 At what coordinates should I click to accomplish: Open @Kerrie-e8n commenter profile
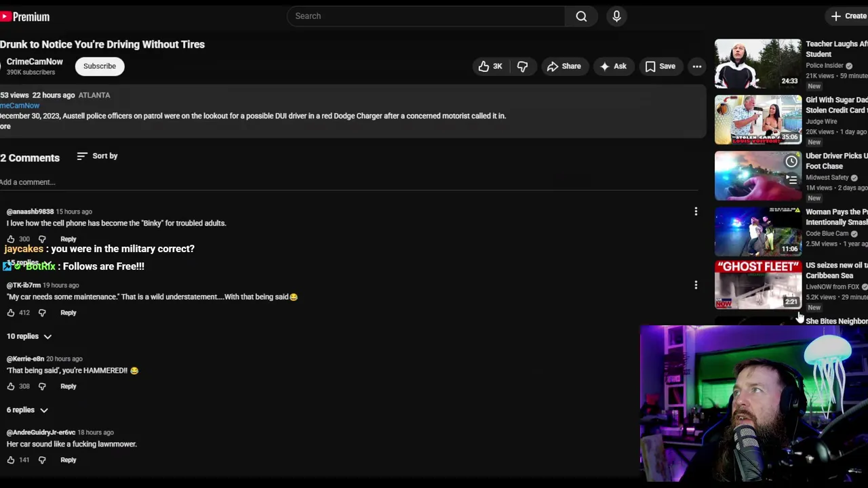[25, 359]
